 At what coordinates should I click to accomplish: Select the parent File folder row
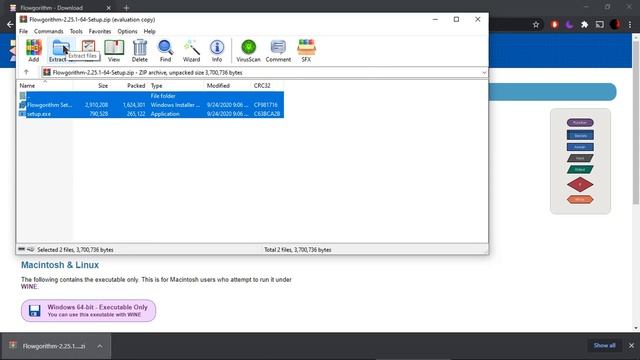coord(151,96)
